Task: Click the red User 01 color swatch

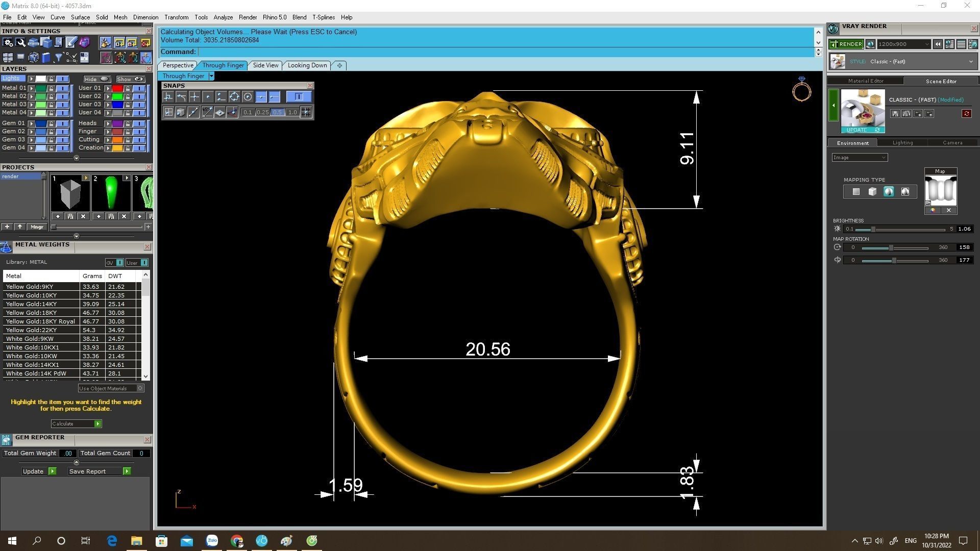Action: point(117,88)
